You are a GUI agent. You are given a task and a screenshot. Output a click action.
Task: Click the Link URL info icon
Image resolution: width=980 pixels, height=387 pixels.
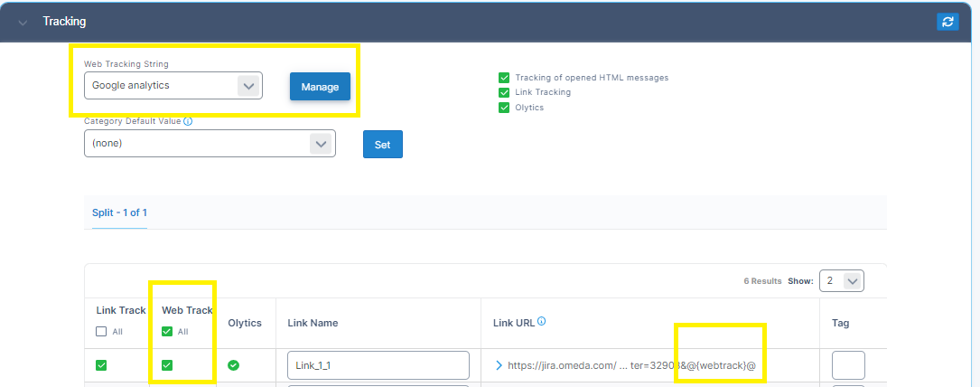pyautogui.click(x=541, y=321)
